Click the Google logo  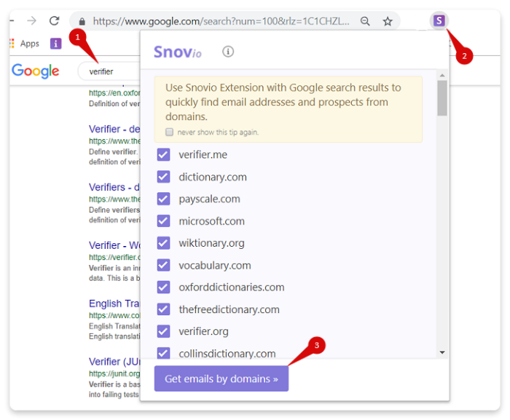click(x=35, y=71)
